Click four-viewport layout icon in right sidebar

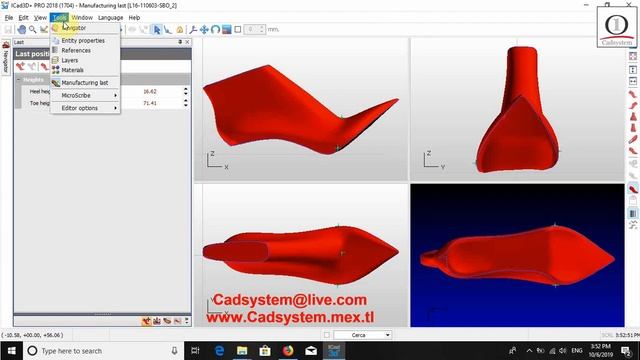click(x=633, y=56)
